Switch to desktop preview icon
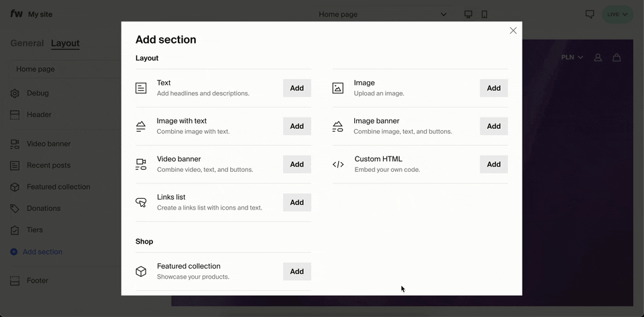The height and width of the screenshot is (317, 644). tap(468, 14)
